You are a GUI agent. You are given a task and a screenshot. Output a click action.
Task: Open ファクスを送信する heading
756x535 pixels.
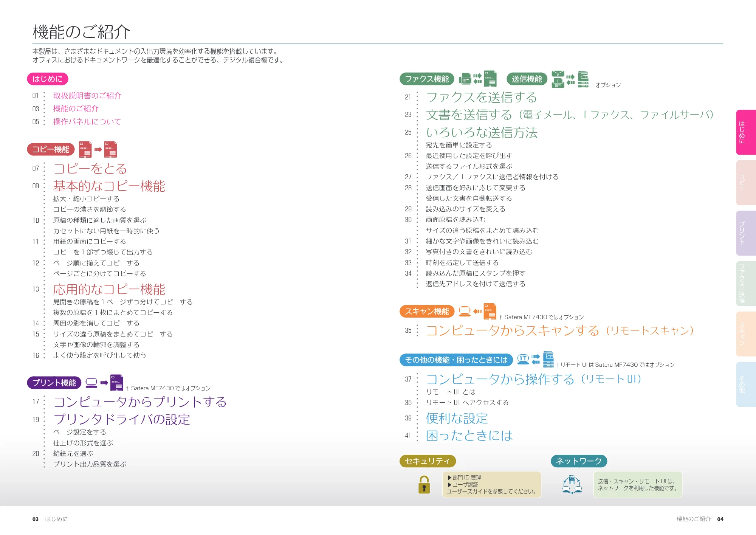tap(482, 97)
